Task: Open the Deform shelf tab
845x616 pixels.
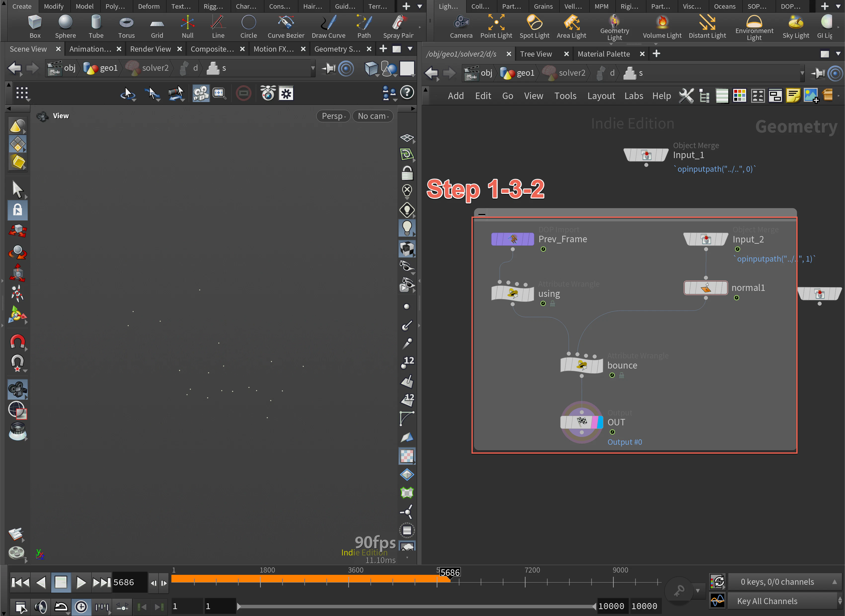Action: pyautogui.click(x=149, y=6)
